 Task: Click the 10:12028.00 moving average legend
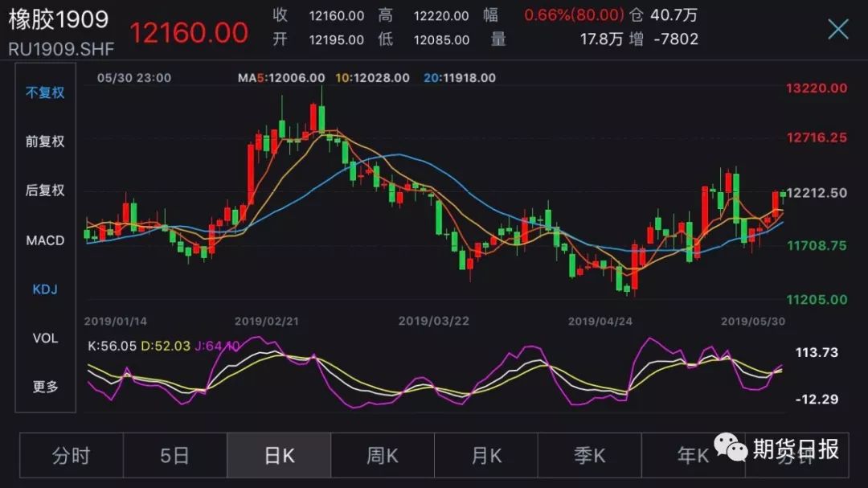[373, 78]
